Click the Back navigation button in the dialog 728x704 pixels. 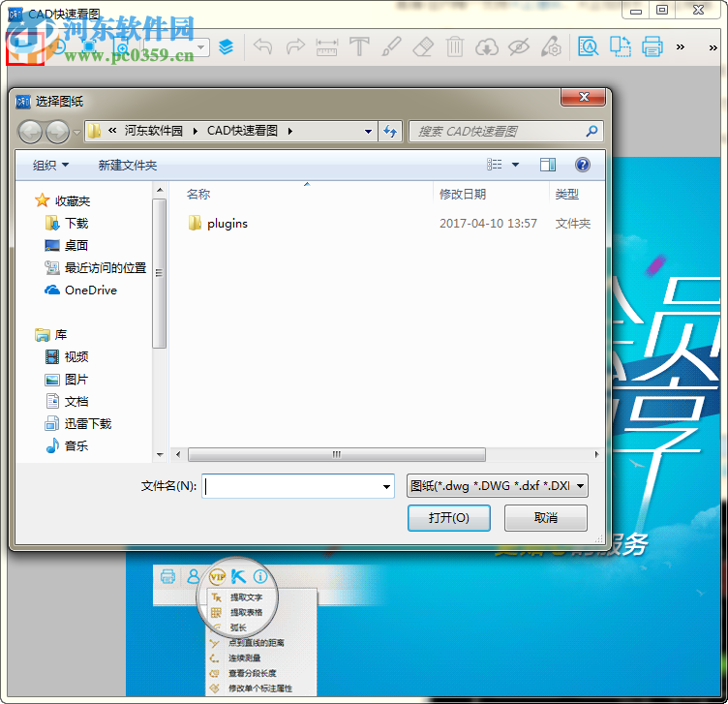(30, 132)
